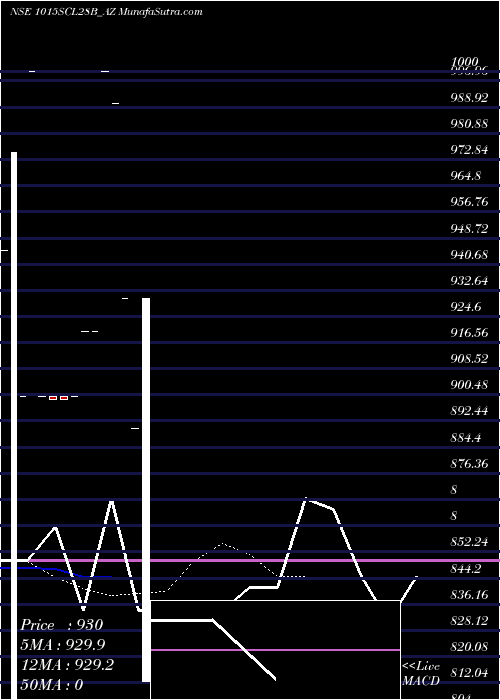Click the 1000 price axis label
The width and height of the screenshot is (500, 700).
coord(465,61)
